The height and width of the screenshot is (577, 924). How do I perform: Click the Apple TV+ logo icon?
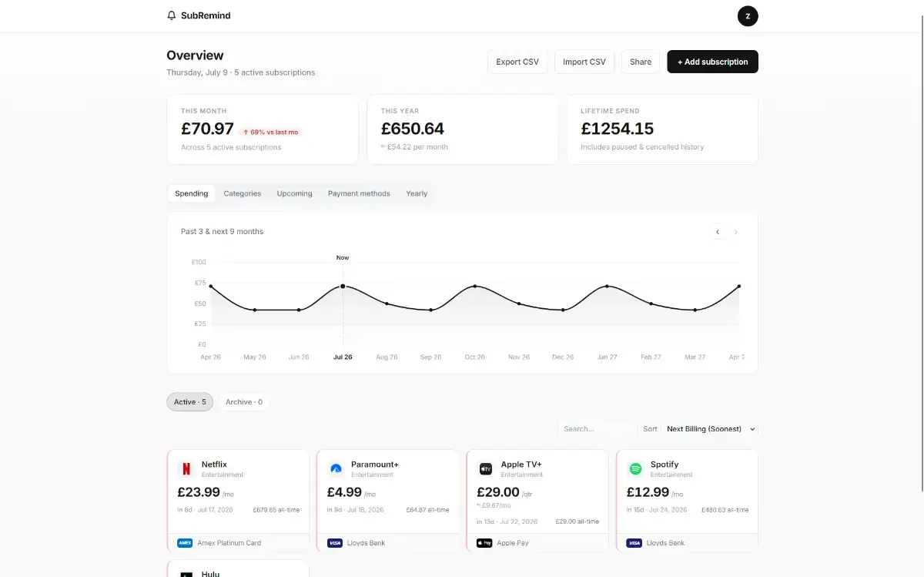click(485, 468)
